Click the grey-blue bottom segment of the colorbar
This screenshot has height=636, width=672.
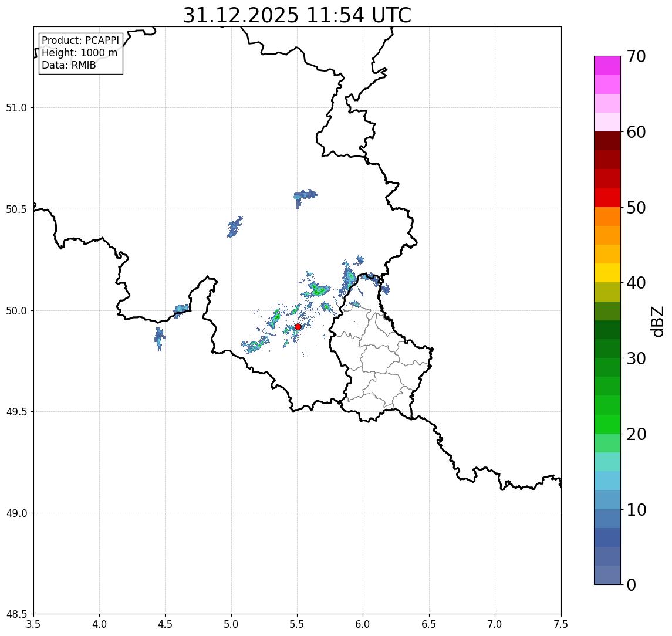(x=607, y=575)
